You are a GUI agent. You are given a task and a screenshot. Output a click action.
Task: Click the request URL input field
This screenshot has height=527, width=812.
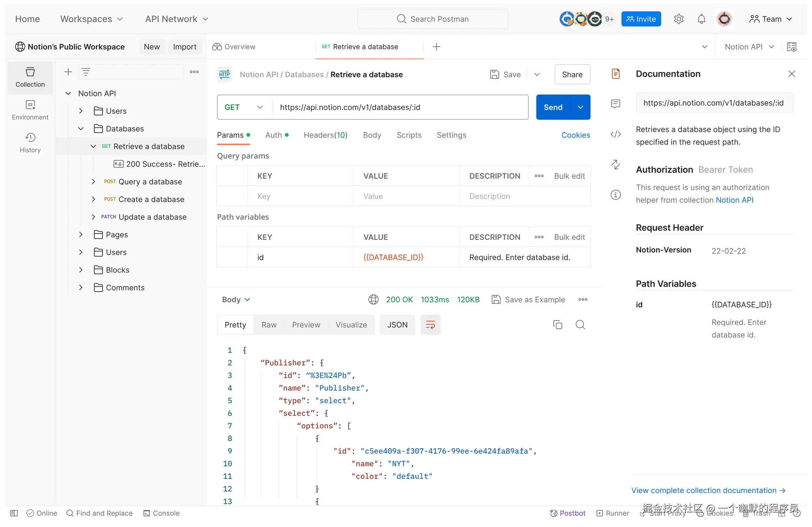[400, 107]
